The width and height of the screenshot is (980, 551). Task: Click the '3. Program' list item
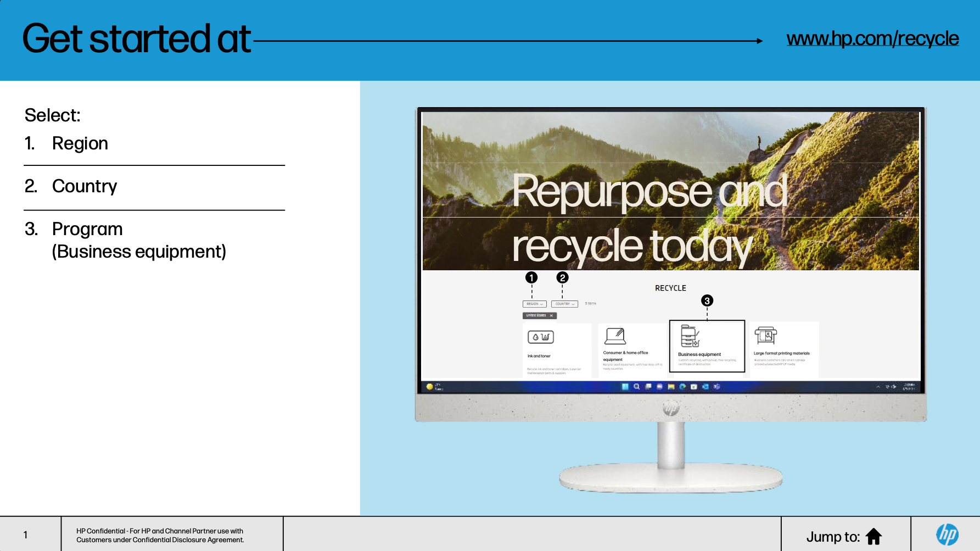tap(74, 229)
